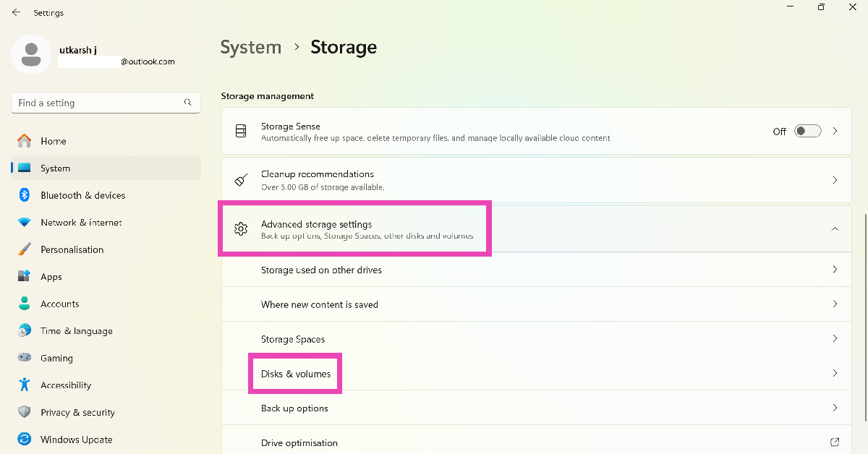The width and height of the screenshot is (868, 454).
Task: Select Gaming in the sidebar
Action: pos(56,358)
